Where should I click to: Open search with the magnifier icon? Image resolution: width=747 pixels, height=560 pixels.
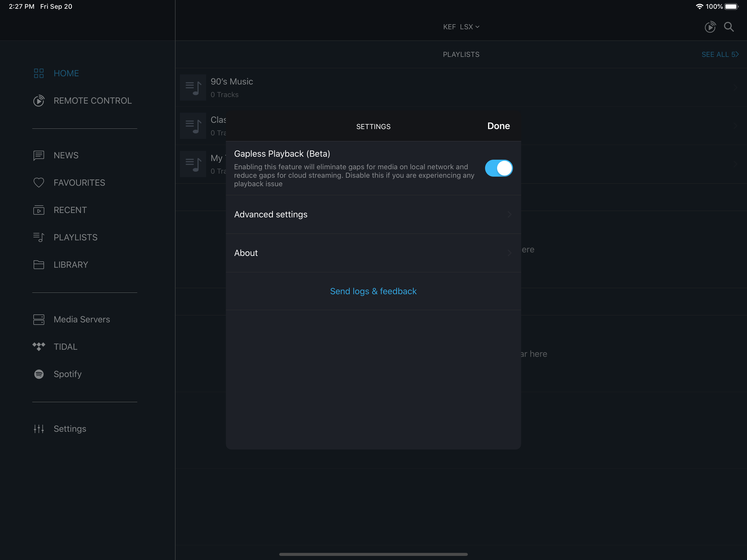[729, 27]
